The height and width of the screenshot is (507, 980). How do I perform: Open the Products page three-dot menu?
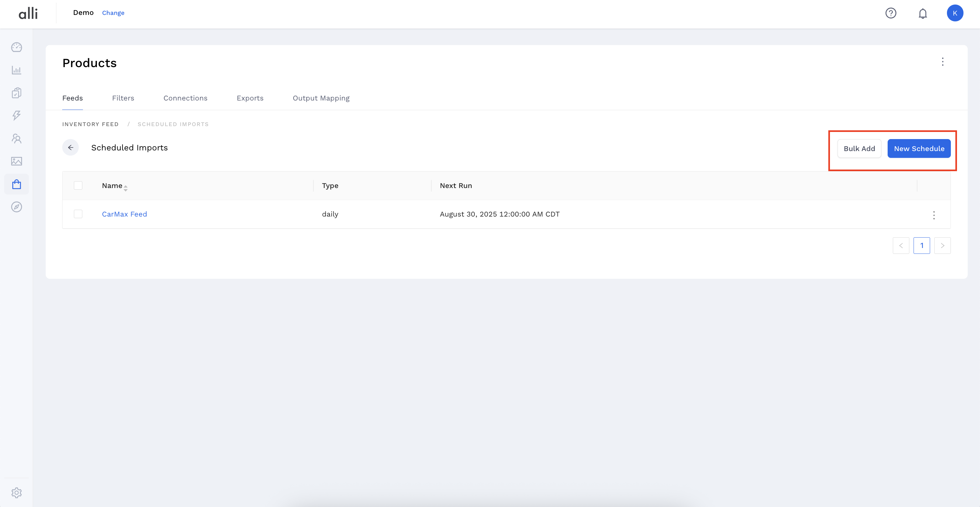pos(942,62)
